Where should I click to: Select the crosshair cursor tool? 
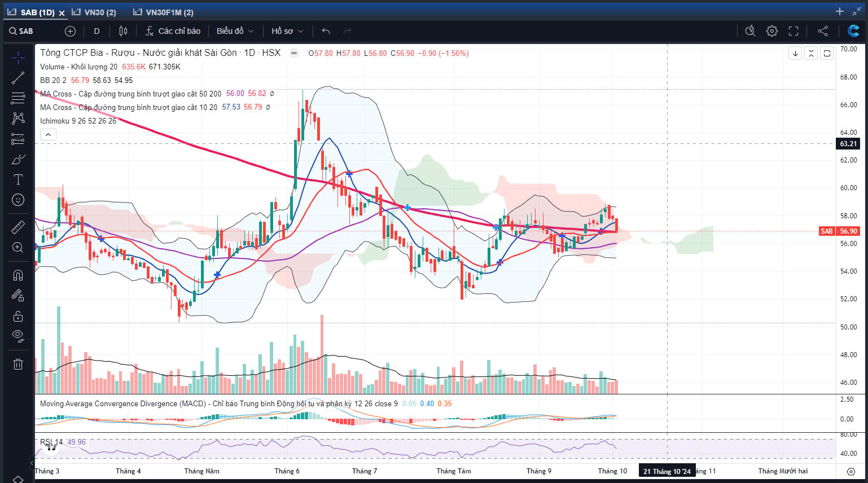[x=18, y=58]
